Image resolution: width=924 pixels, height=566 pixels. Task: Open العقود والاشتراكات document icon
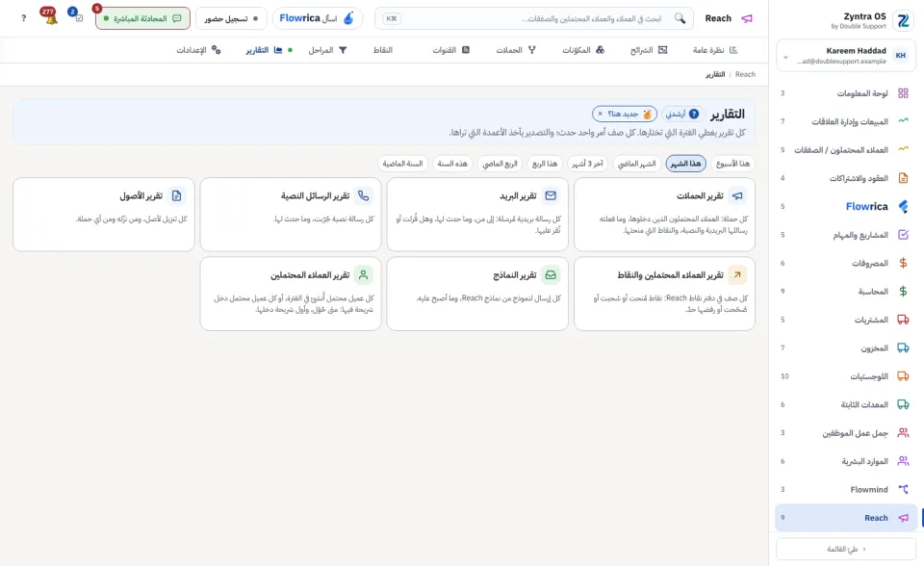point(903,178)
